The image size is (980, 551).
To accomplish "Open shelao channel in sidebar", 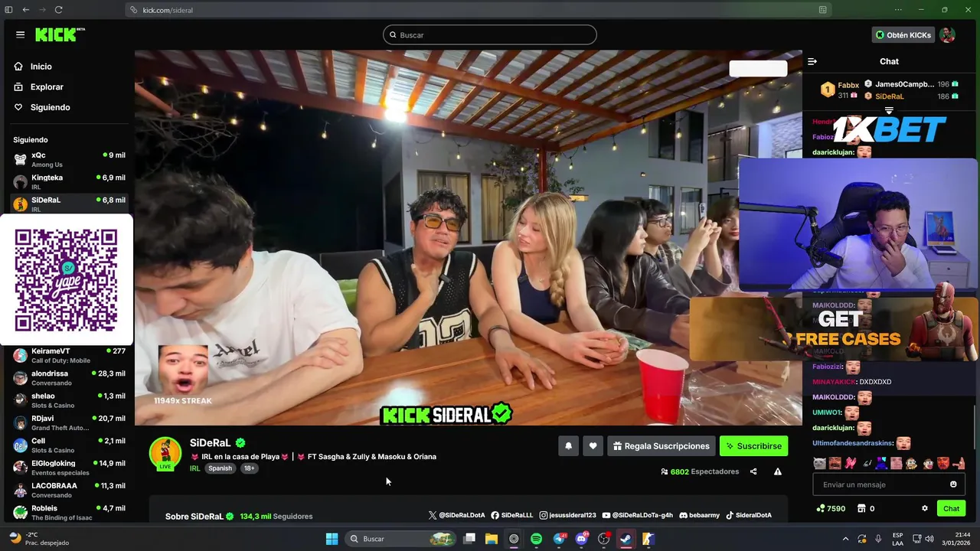I will click(x=69, y=399).
